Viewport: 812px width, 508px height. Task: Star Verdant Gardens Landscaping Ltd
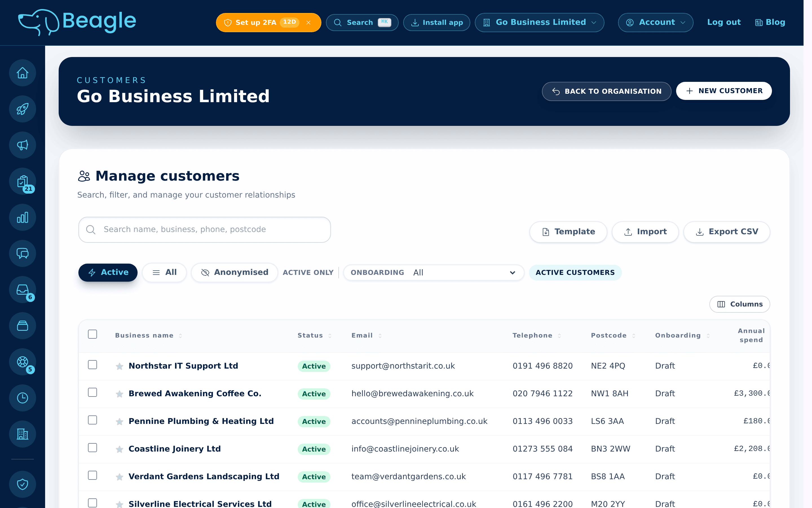(120, 477)
